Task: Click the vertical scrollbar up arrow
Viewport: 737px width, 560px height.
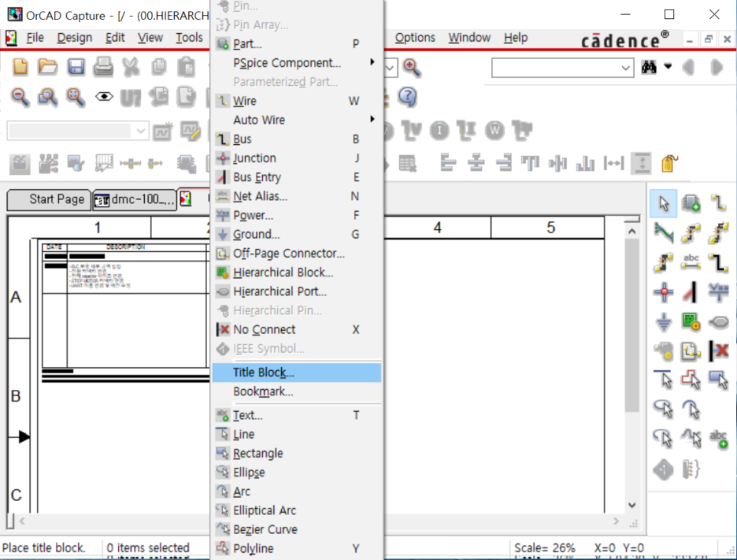Action: pyautogui.click(x=631, y=231)
